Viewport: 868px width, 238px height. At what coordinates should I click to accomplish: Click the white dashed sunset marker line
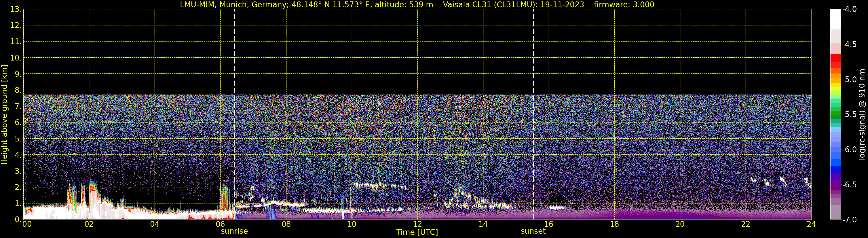(x=533, y=114)
